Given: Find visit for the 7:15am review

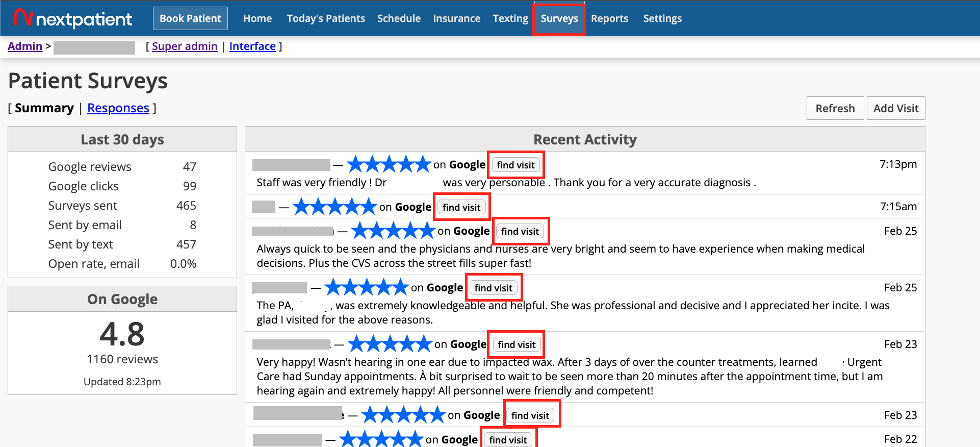Looking at the screenshot, I should pos(461,207).
